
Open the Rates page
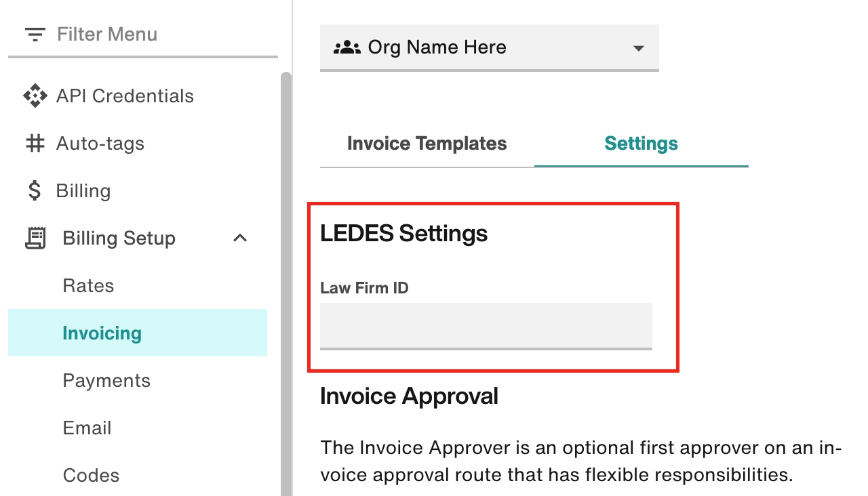(x=88, y=285)
